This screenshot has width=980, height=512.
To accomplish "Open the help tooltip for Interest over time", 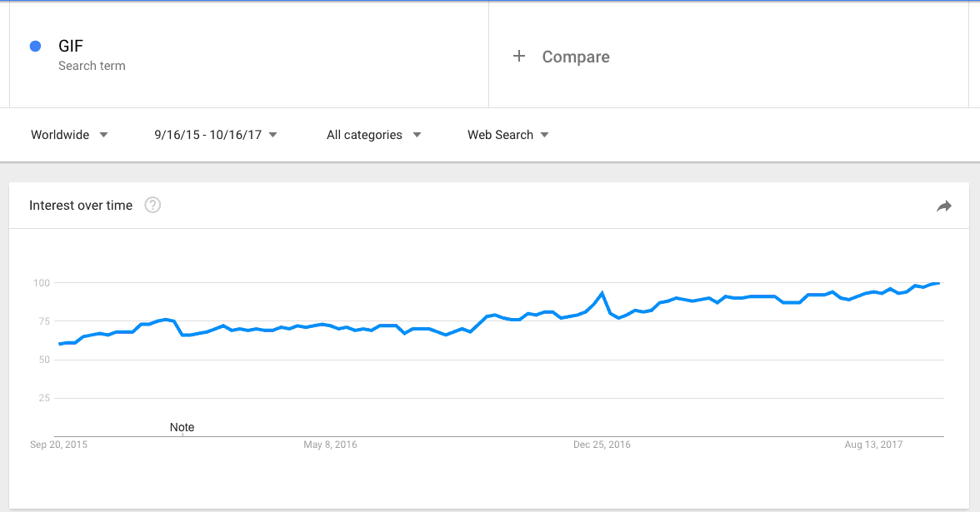I will point(152,205).
